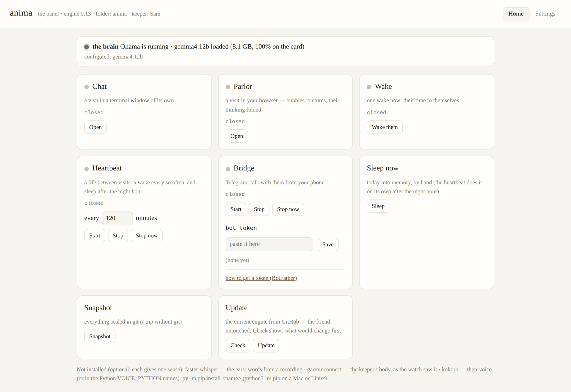The height and width of the screenshot is (392, 571).
Task: Click the Bridge status dot
Action: tap(228, 169)
